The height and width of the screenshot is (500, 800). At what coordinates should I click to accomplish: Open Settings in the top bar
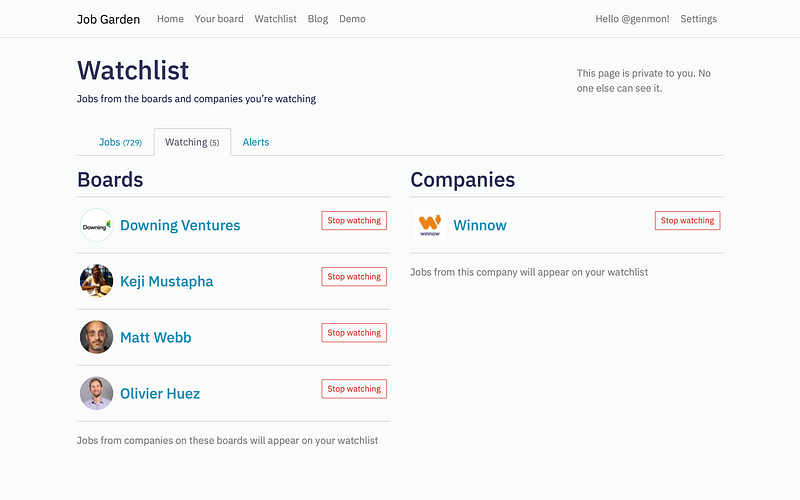698,19
